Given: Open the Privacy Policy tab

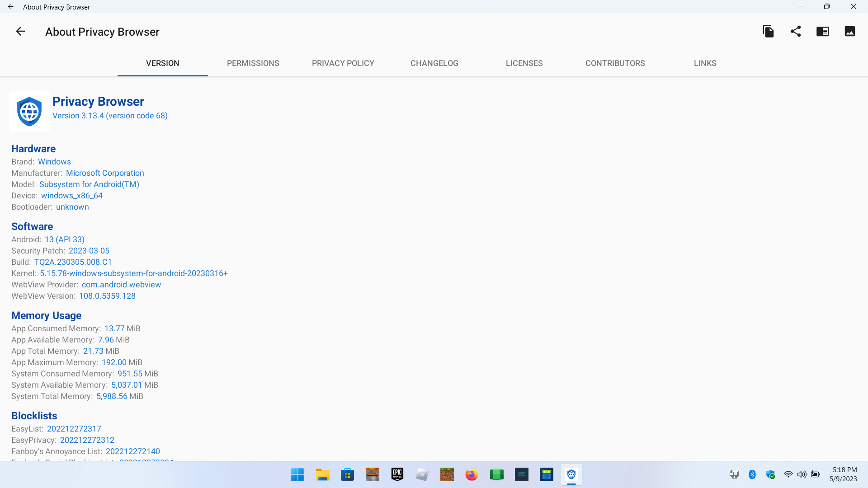Looking at the screenshot, I should click(343, 63).
